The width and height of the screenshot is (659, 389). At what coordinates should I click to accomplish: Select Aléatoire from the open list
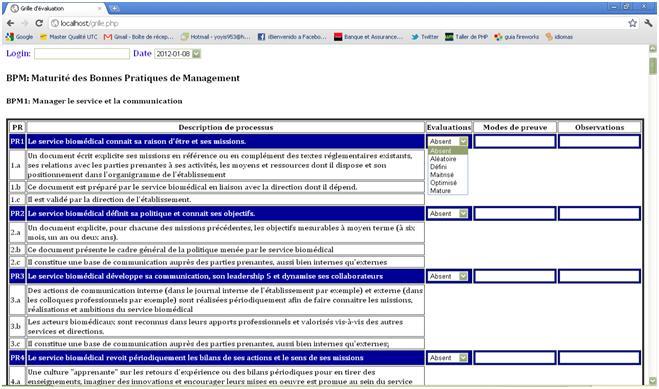443,159
